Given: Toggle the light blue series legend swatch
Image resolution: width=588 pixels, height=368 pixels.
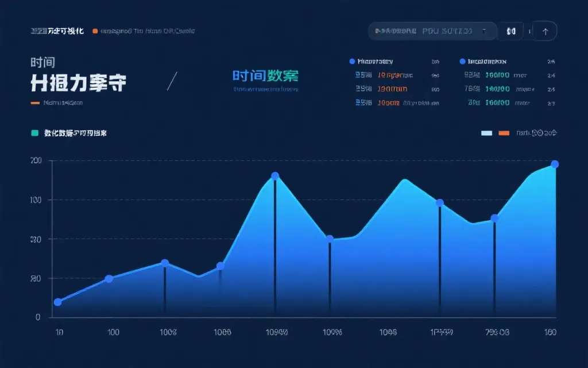Looking at the screenshot, I should point(486,133).
